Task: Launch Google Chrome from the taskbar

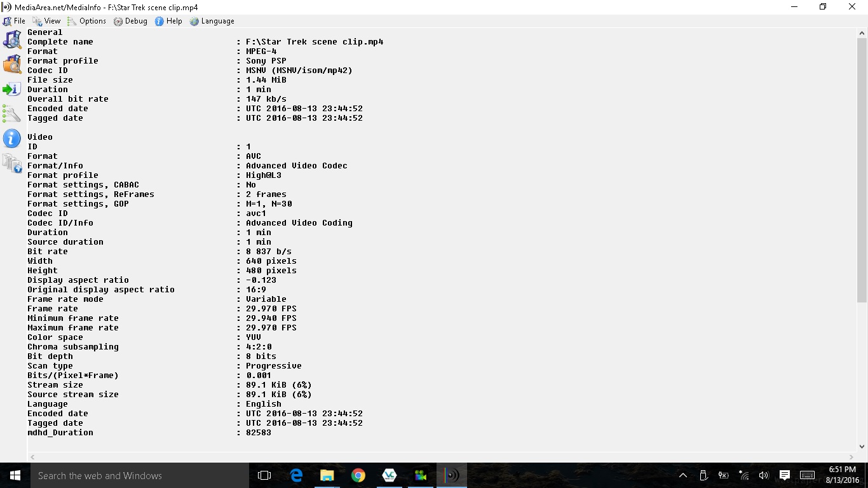Action: point(358,475)
